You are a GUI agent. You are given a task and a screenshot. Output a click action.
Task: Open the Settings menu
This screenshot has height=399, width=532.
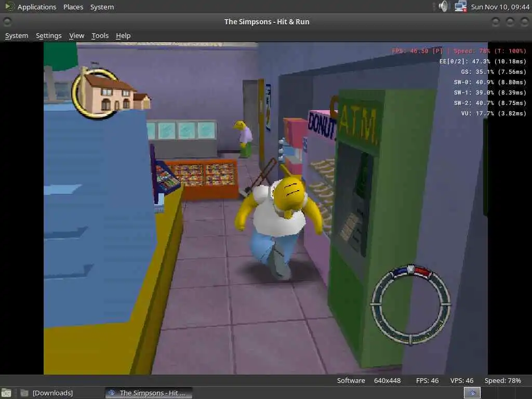(49, 36)
